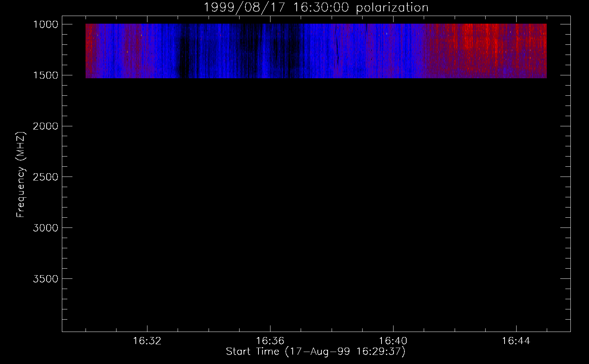The width and height of the screenshot is (589, 364).
Task: Click the 2500 frequency tick label
Action: tap(46, 177)
